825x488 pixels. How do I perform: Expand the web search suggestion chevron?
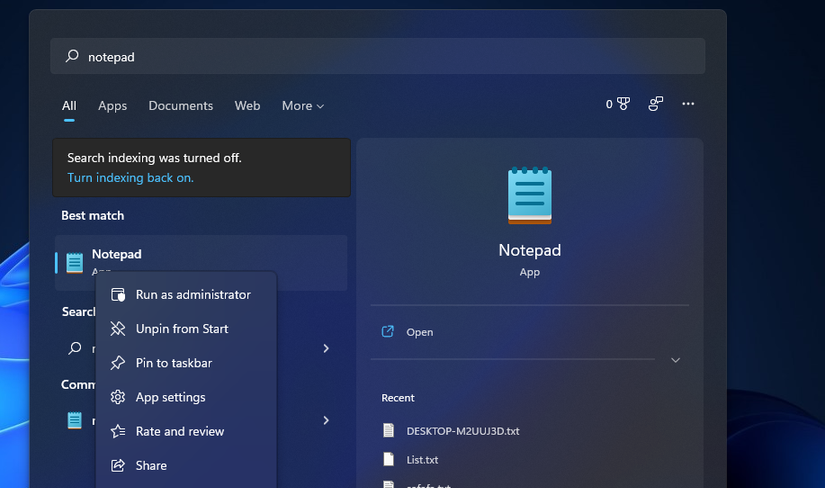tap(326, 348)
